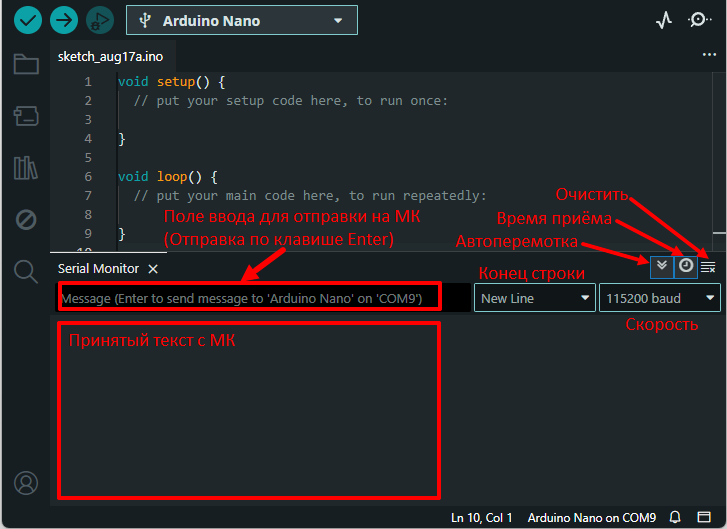
Task: Open the New Line ending dropdown
Action: point(535,298)
